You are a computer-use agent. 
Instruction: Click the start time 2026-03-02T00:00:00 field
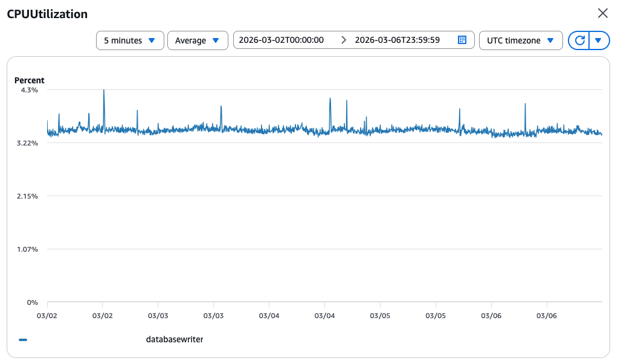tap(282, 40)
